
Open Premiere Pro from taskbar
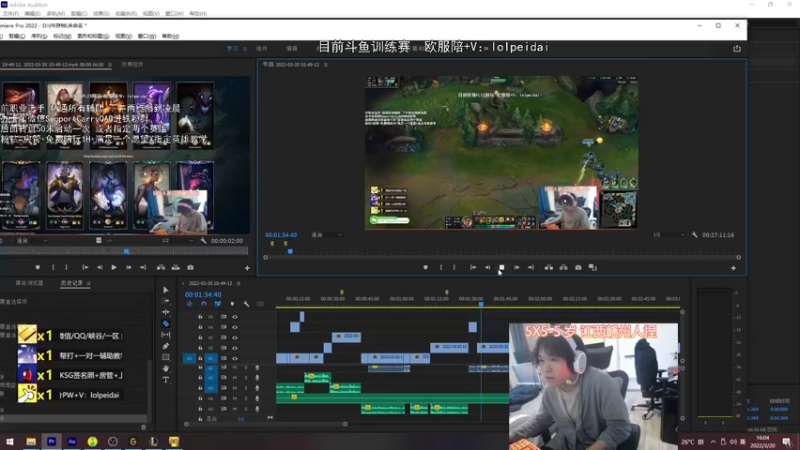click(x=52, y=441)
